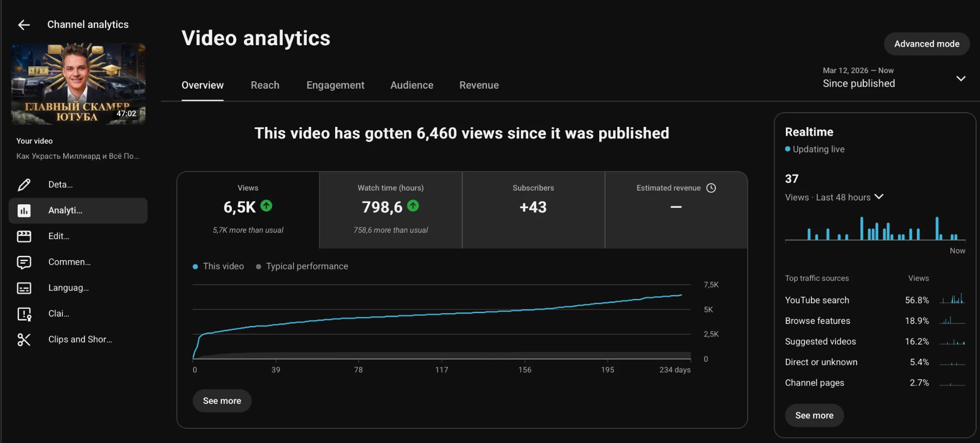Open the Analytics bar chart icon

pyautogui.click(x=24, y=211)
